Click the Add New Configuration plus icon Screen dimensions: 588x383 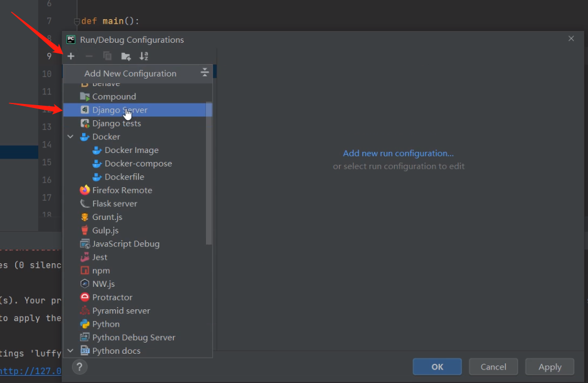point(71,56)
